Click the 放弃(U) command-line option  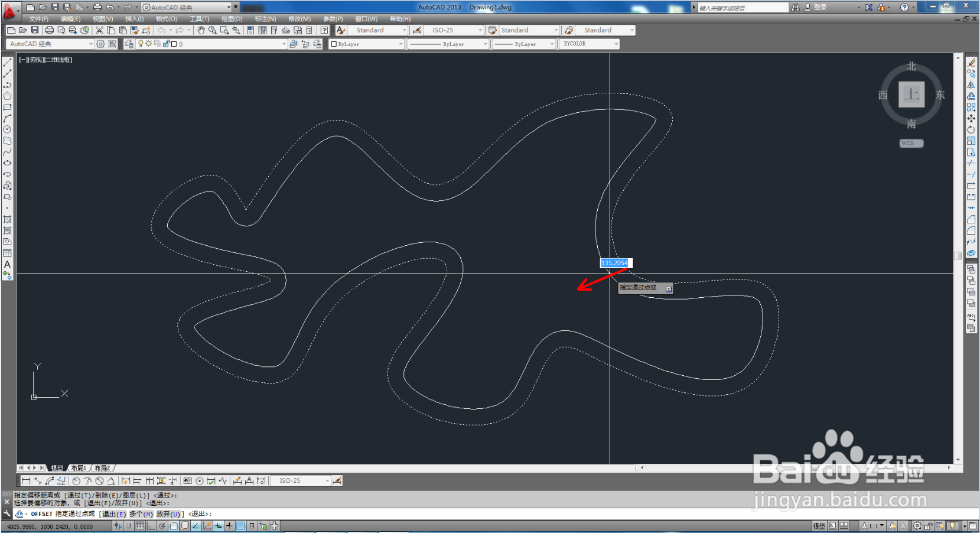click(168, 514)
